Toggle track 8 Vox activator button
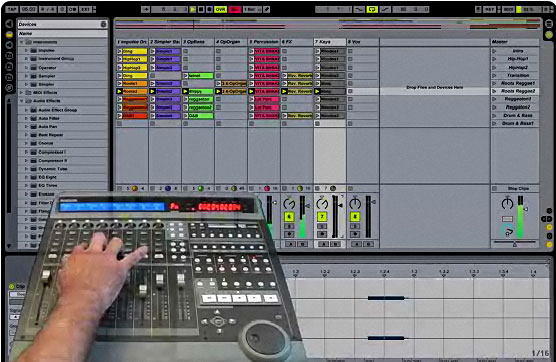Image resolution: width=556 pixels, height=362 pixels. [355, 217]
